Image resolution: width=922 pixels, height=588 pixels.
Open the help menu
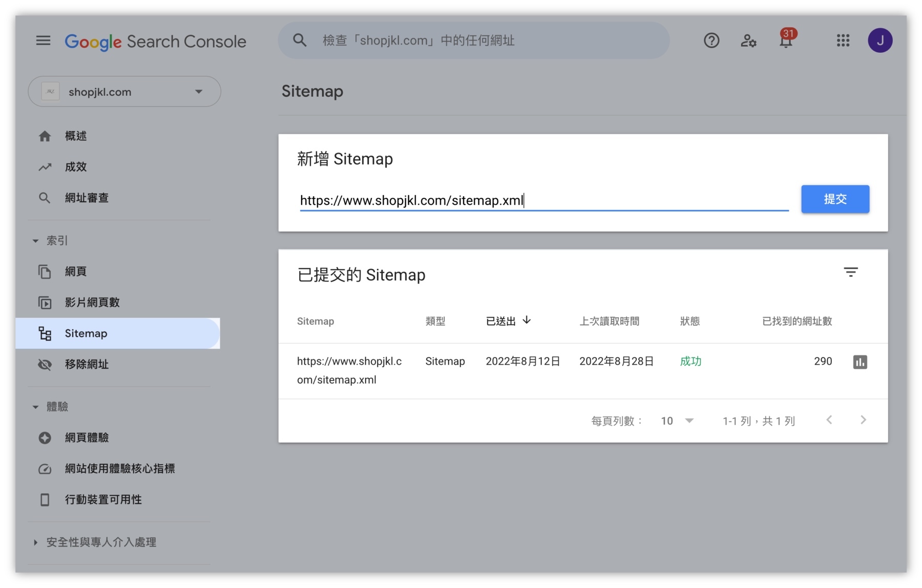pyautogui.click(x=711, y=40)
